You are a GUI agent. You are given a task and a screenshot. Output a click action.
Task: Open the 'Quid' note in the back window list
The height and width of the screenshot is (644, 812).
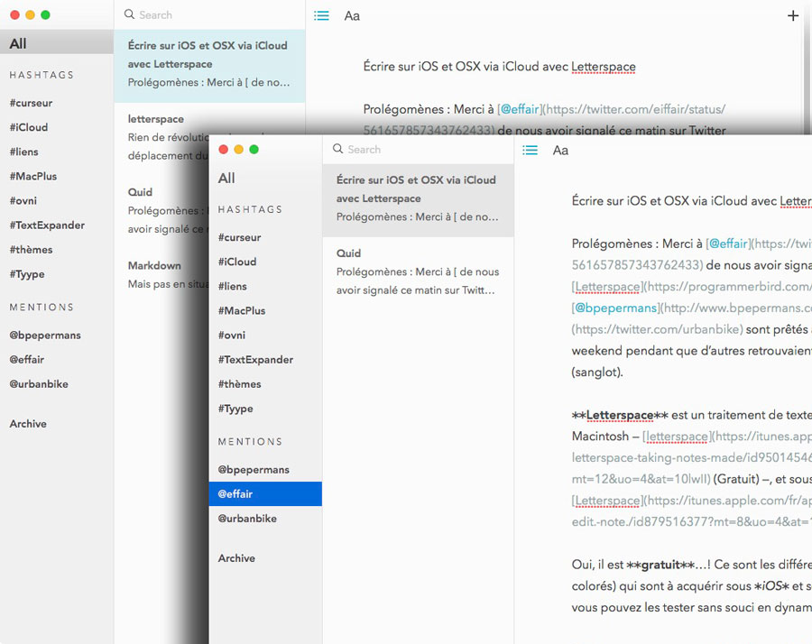click(x=161, y=210)
